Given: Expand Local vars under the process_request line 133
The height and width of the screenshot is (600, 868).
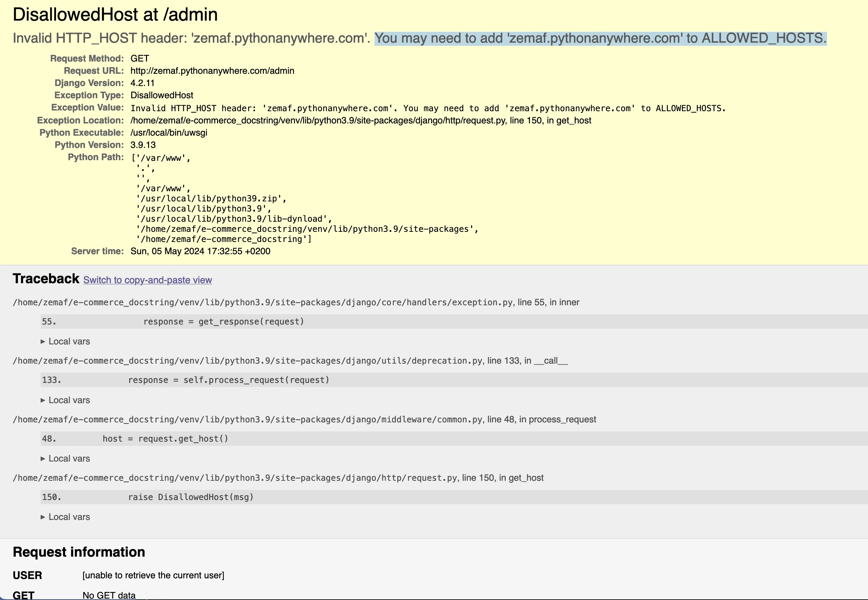Looking at the screenshot, I should click(66, 400).
